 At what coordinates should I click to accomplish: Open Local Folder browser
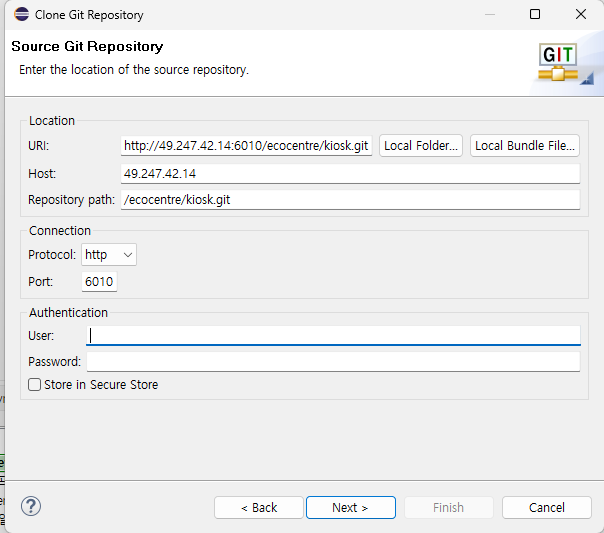click(x=421, y=146)
